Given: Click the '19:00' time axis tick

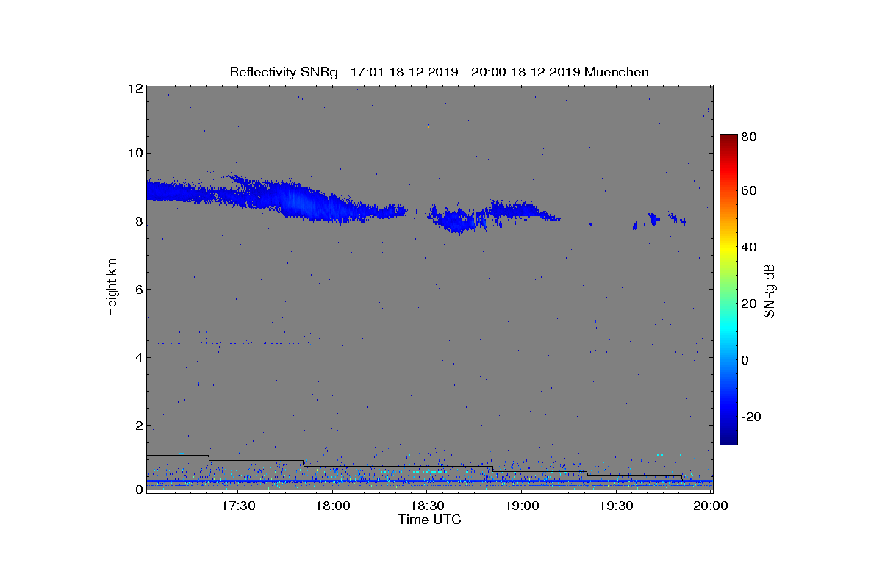Looking at the screenshot, I should coord(522,506).
